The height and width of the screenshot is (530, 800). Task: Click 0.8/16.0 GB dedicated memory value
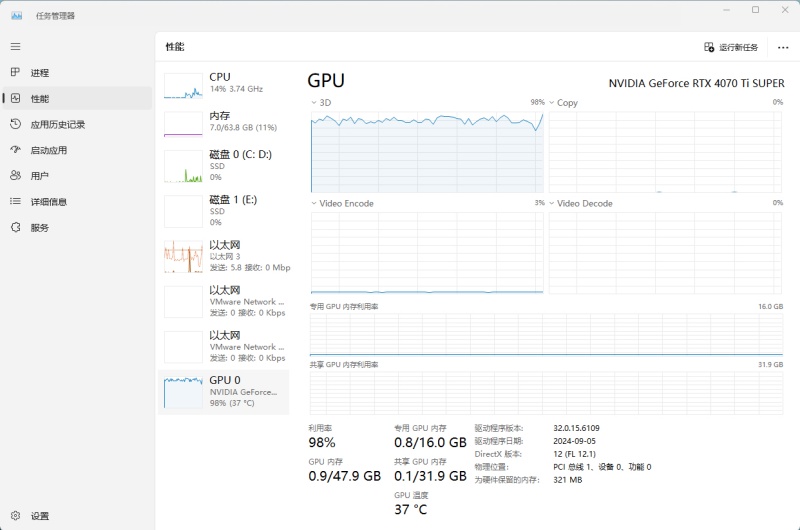[430, 442]
